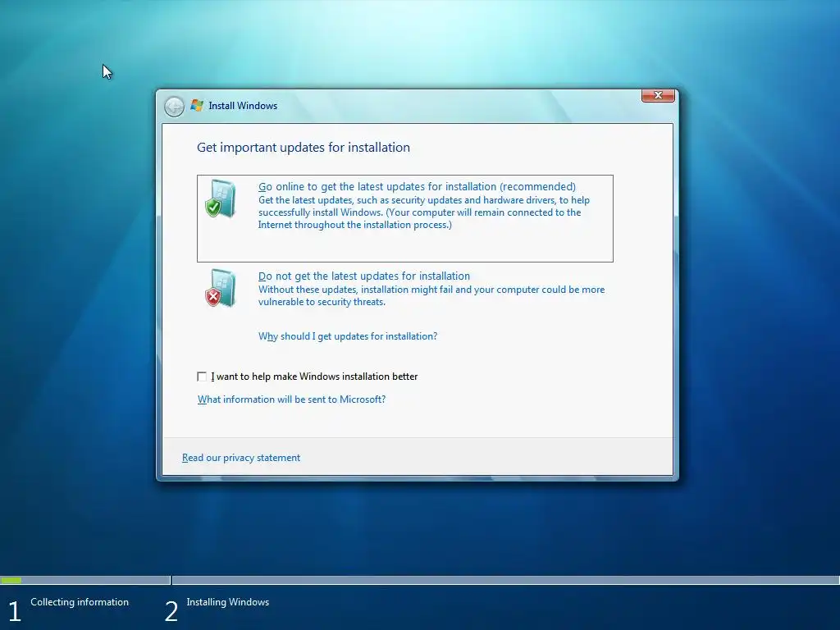Click the Collecting information step label
The width and height of the screenshot is (840, 630).
coord(80,602)
